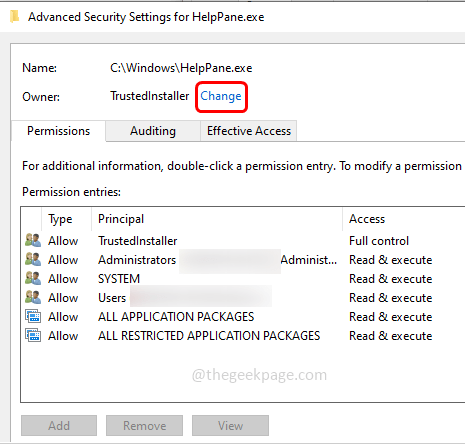465x444 pixels.
Task: Click Change link next to owner
Action: coord(221,96)
